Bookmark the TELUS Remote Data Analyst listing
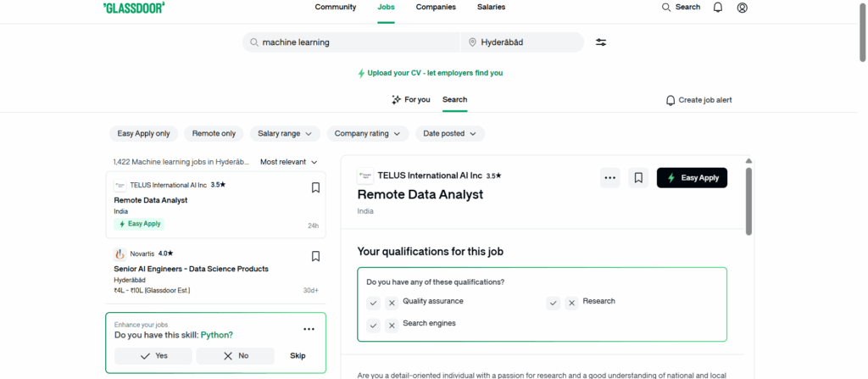 315,187
